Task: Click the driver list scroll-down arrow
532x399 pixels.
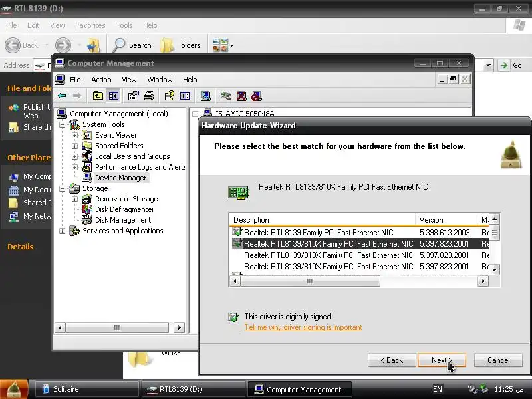Action: click(x=495, y=270)
